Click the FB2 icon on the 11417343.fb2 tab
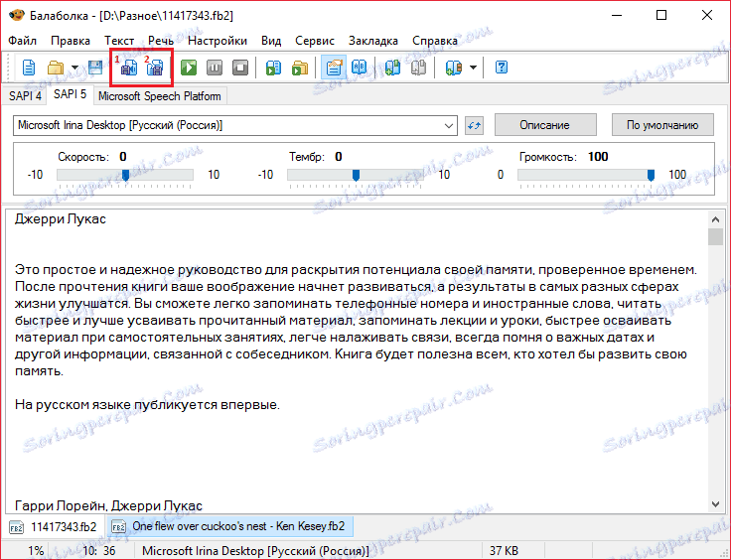Viewport: 731px width, 560px height. (x=17, y=527)
